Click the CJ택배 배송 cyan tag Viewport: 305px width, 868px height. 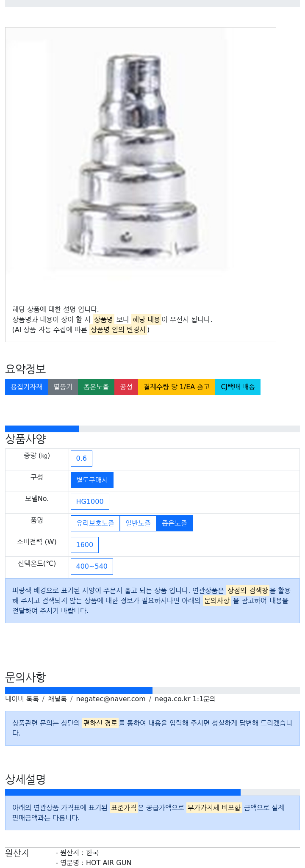(238, 387)
